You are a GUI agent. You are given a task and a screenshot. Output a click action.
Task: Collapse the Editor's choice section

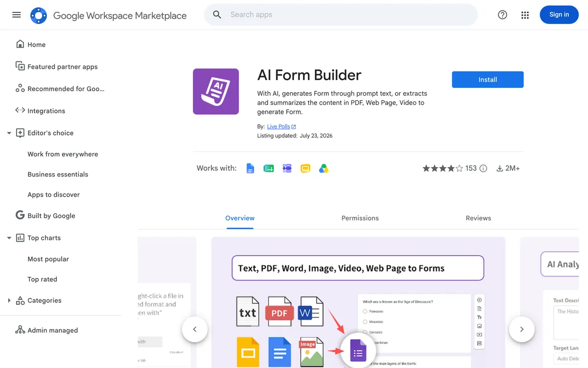[x=9, y=133]
